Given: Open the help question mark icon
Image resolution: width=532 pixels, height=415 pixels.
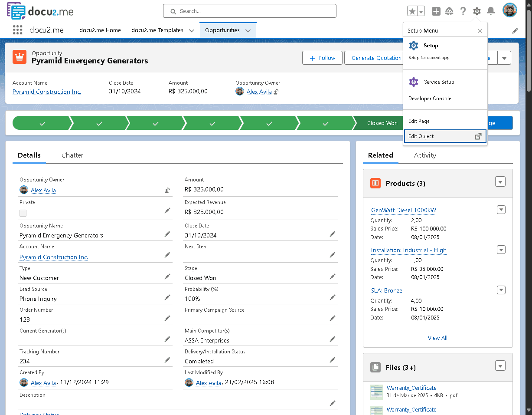Looking at the screenshot, I should point(463,11).
